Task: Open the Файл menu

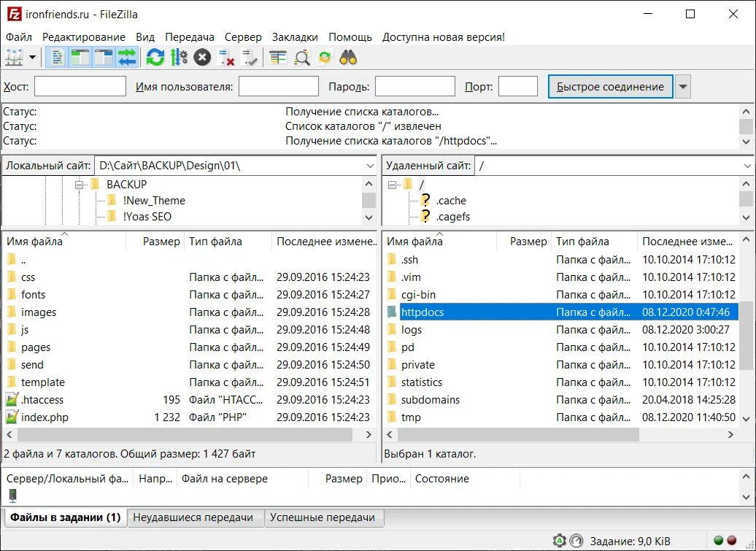Action: click(19, 37)
